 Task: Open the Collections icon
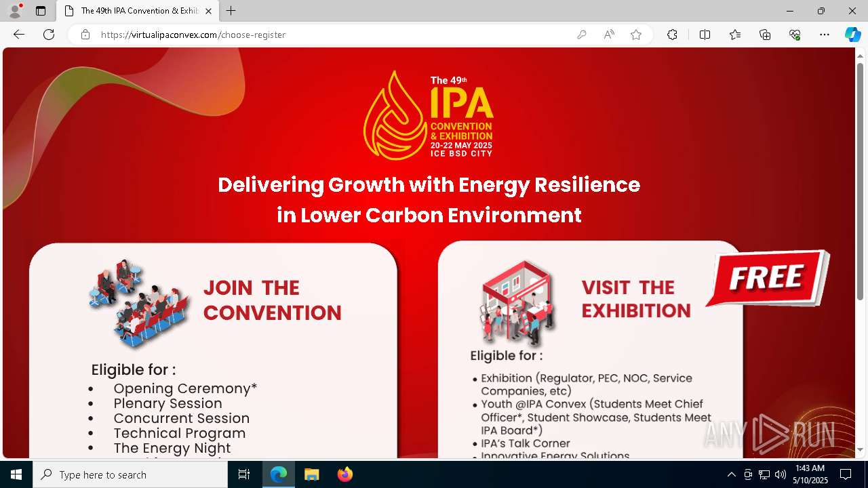point(765,35)
